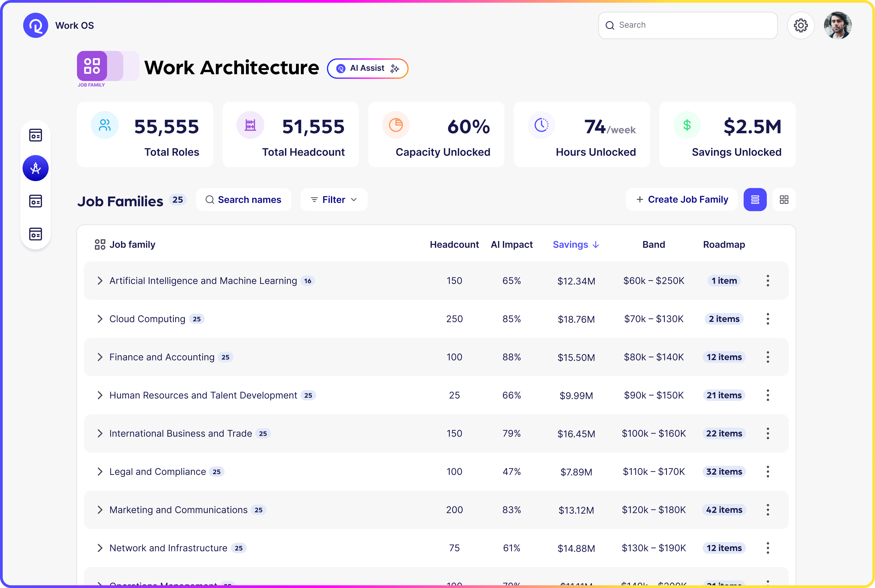
Task: Click the Work OS logo icon
Action: tap(36, 25)
